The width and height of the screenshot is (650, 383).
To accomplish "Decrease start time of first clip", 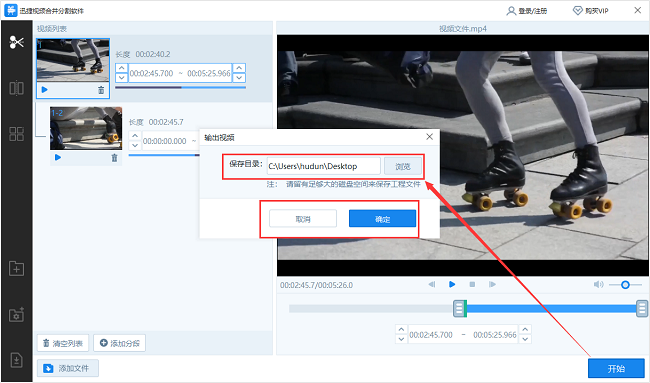I will coord(121,78).
